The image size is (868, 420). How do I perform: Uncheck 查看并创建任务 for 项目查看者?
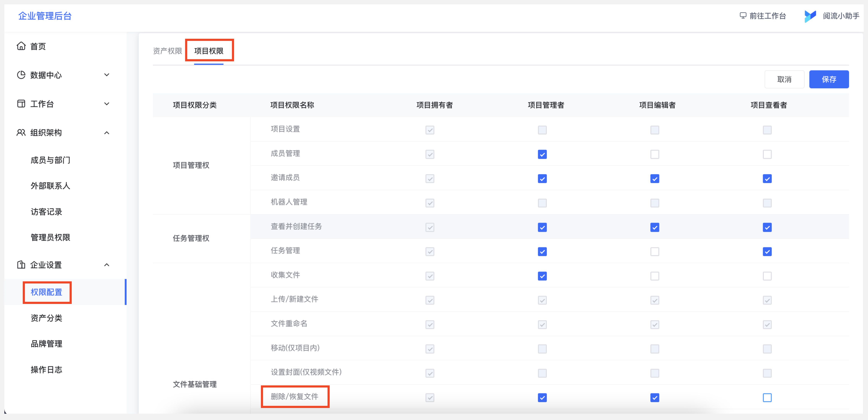point(767,227)
